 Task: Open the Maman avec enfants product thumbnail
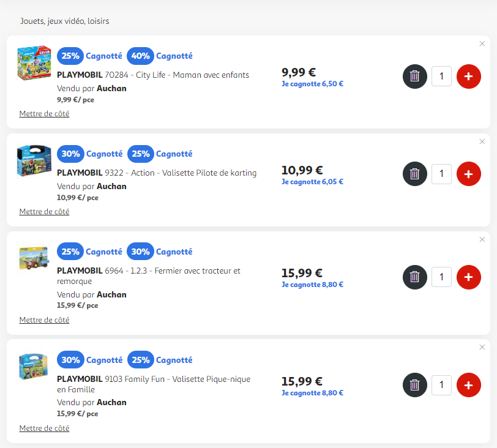tap(34, 63)
